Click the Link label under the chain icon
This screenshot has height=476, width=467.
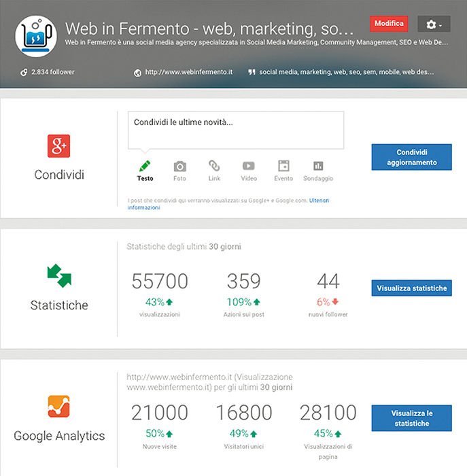(x=214, y=178)
